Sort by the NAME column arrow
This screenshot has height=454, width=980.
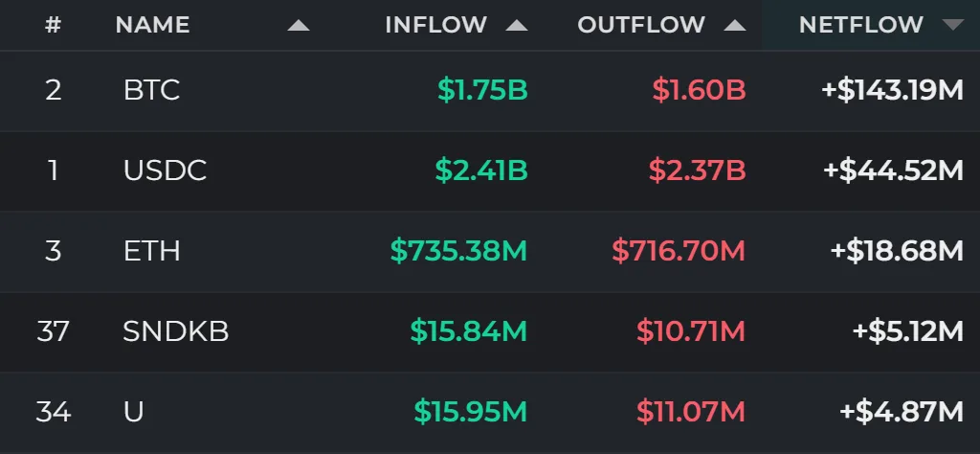tap(299, 25)
